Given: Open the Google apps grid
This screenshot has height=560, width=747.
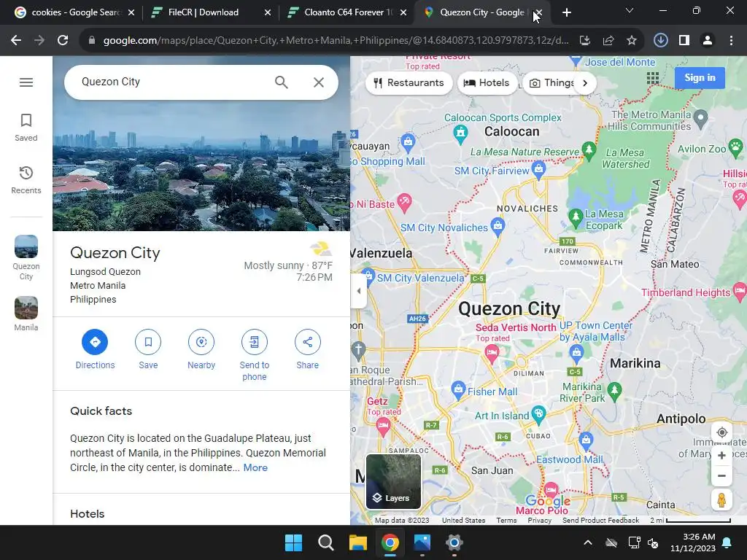Looking at the screenshot, I should [653, 78].
